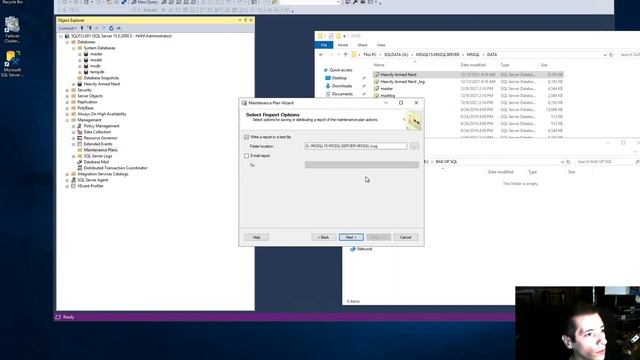
Task: Expand the Heavily Armed Nerd database node
Action: [x=74, y=84]
